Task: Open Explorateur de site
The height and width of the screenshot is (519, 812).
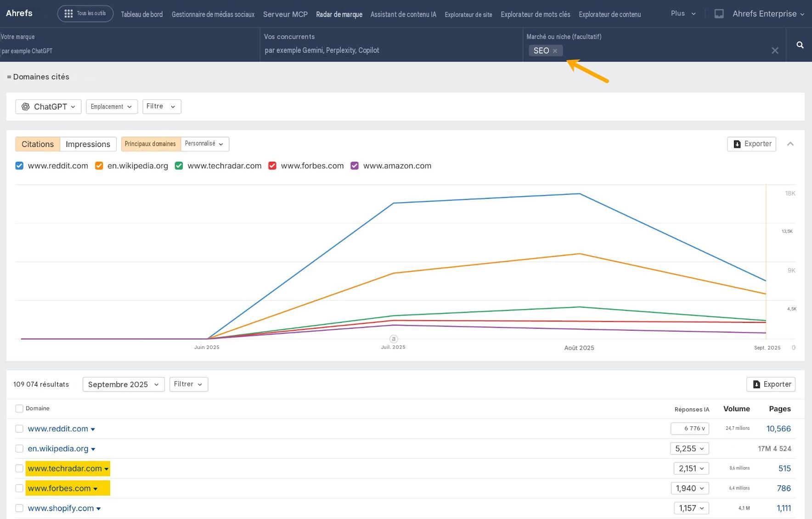Action: (468, 14)
